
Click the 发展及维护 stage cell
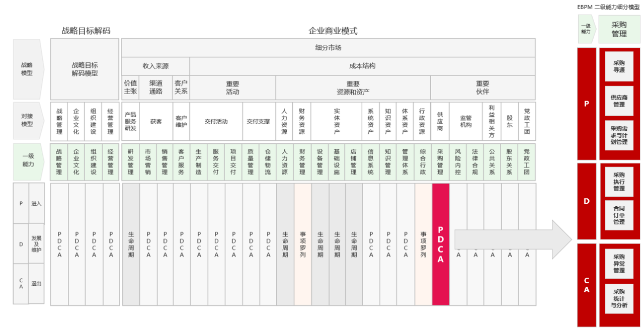[x=36, y=243]
